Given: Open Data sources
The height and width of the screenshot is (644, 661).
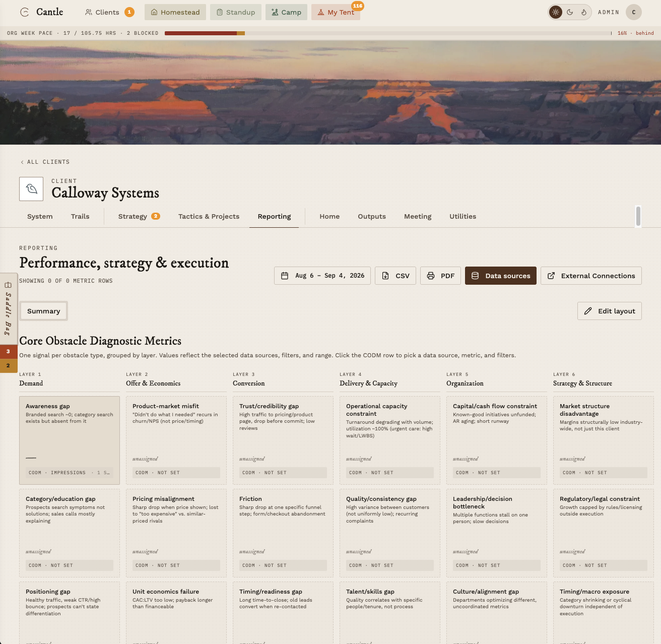Looking at the screenshot, I should [x=501, y=276].
